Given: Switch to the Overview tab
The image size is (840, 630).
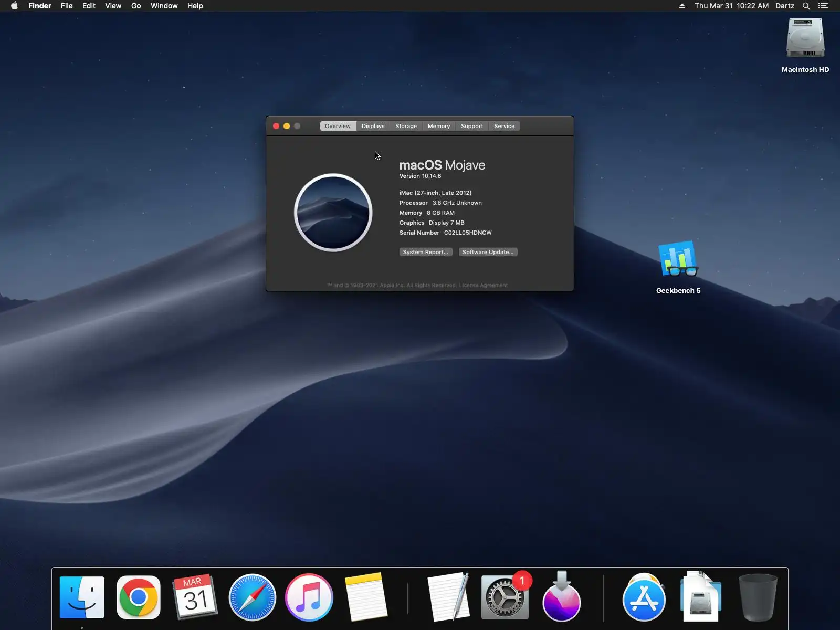Looking at the screenshot, I should (338, 126).
